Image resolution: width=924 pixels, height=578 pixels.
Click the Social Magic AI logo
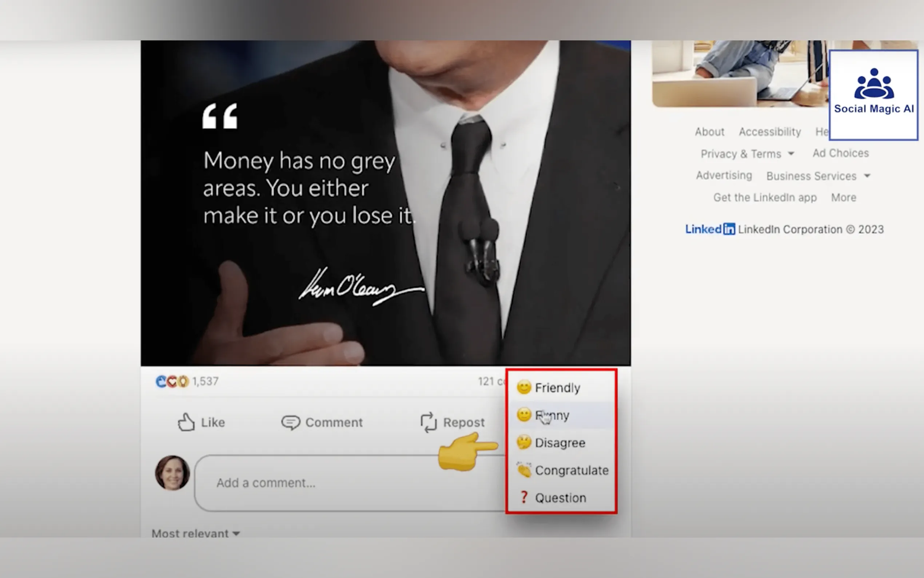pyautogui.click(x=873, y=94)
